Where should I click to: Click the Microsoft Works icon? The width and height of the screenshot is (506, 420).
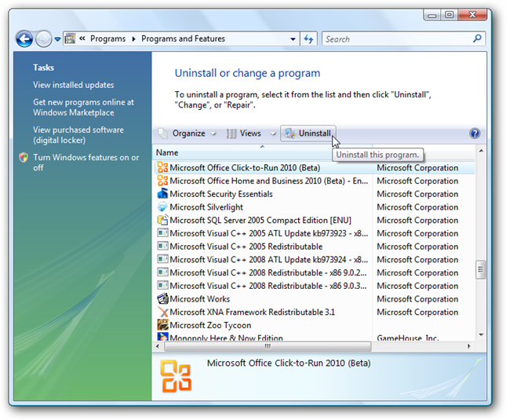coord(162,298)
